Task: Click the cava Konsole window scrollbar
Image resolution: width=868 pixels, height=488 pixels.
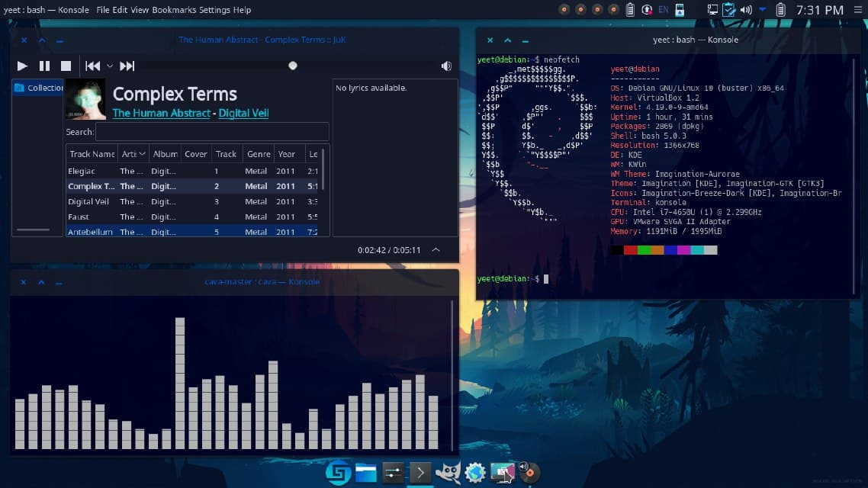Action: pyautogui.click(x=452, y=376)
